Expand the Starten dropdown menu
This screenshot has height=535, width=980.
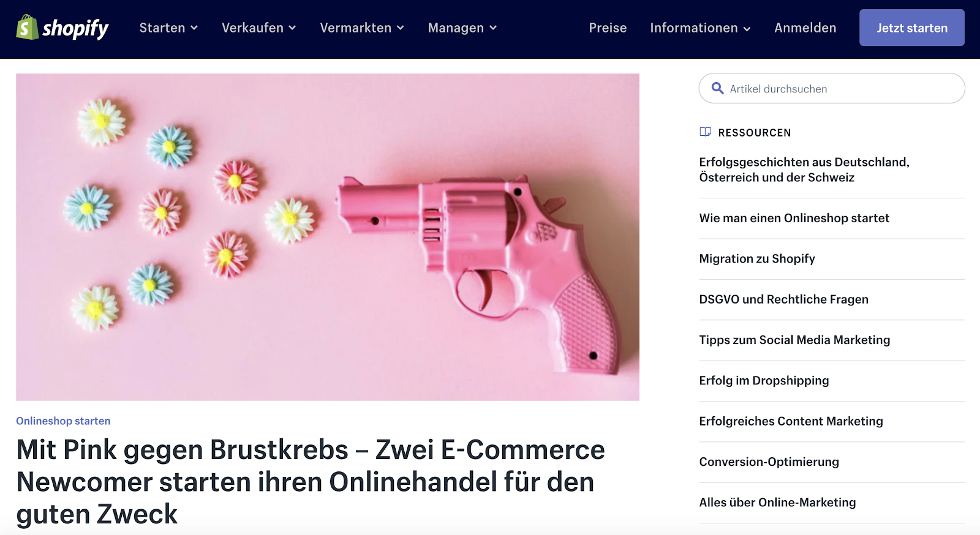coord(168,28)
